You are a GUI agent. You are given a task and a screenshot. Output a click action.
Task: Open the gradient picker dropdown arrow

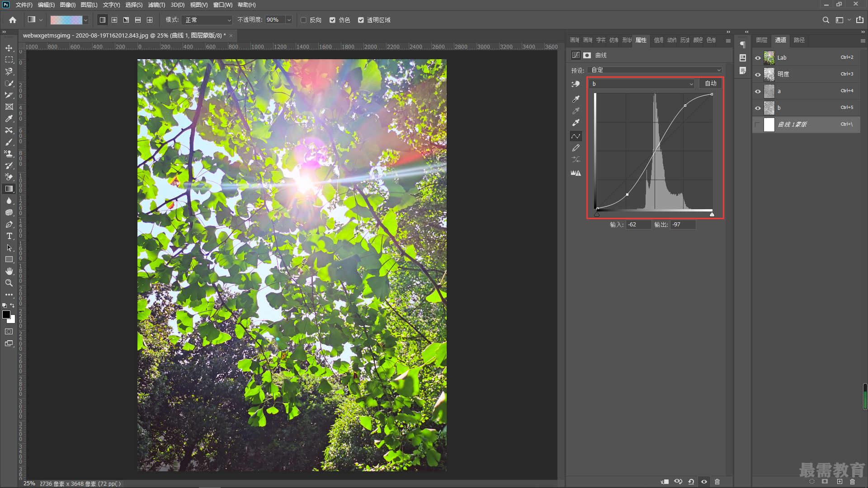click(x=85, y=20)
